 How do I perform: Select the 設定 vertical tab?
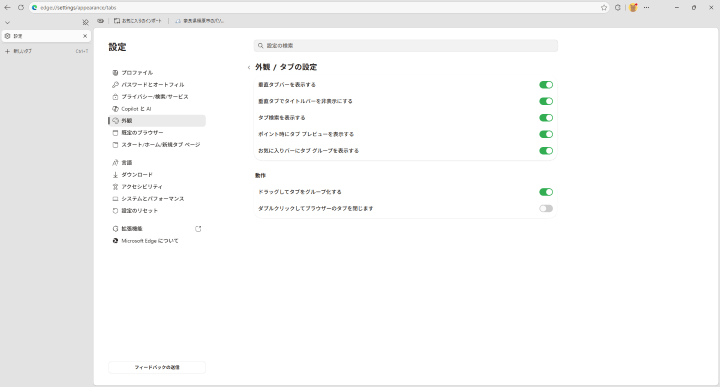point(46,36)
